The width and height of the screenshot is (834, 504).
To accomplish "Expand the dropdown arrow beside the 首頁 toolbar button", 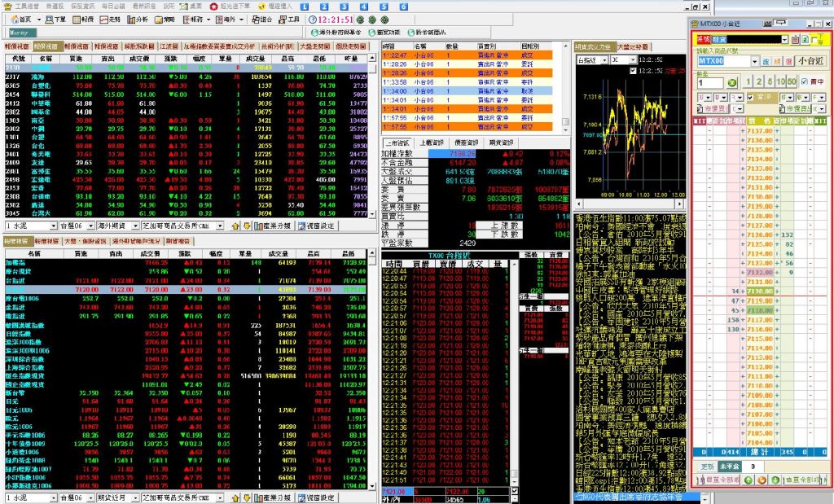I will click(38, 20).
